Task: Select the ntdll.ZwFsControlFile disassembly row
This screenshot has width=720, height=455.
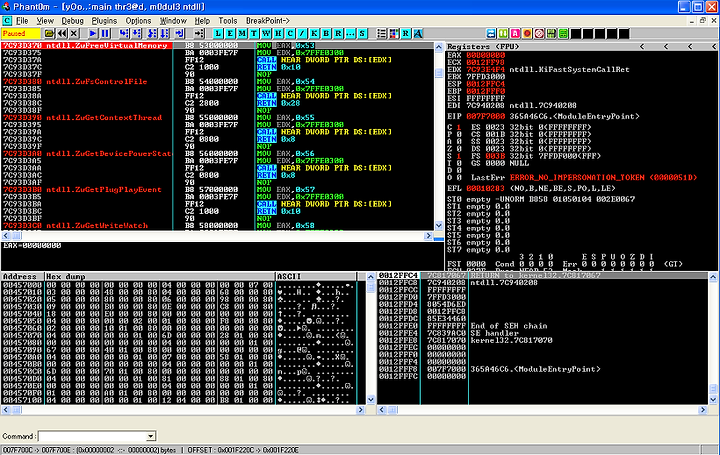Action: pos(217,81)
